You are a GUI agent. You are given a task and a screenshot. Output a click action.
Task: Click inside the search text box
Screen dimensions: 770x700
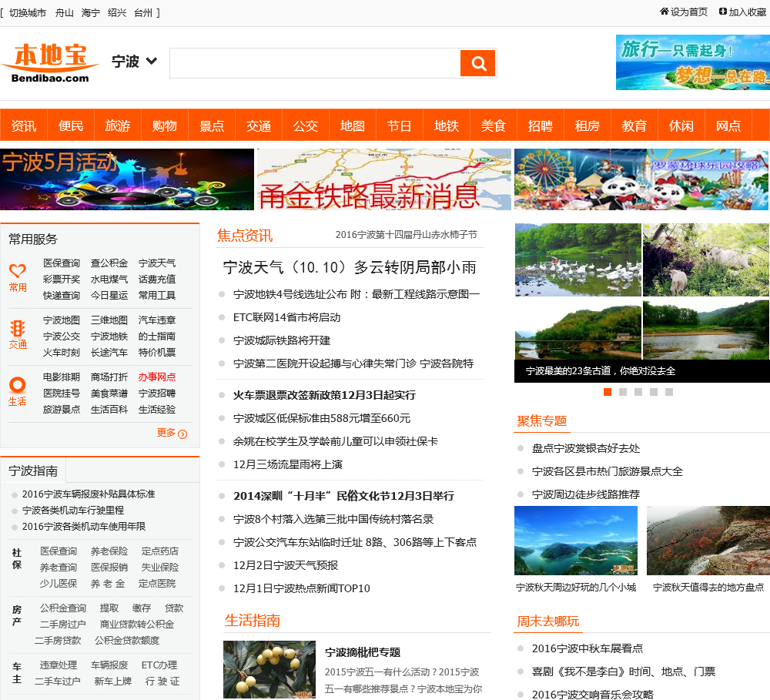[x=315, y=63]
